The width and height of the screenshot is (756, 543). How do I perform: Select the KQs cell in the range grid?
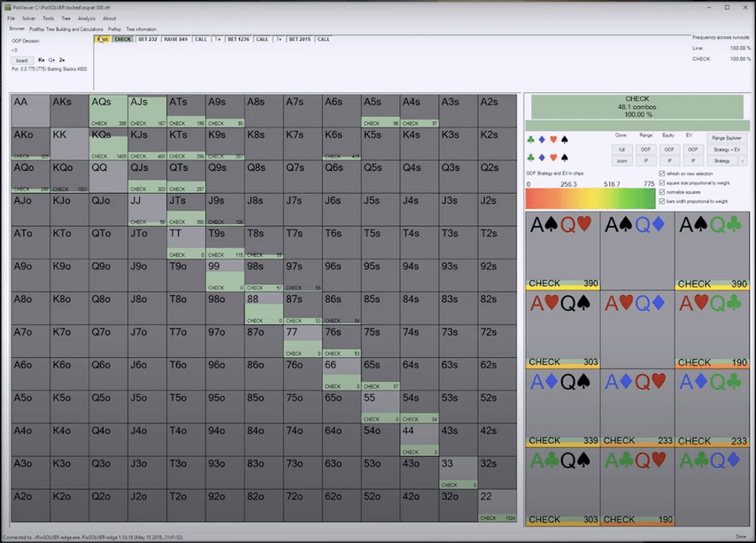pyautogui.click(x=108, y=144)
